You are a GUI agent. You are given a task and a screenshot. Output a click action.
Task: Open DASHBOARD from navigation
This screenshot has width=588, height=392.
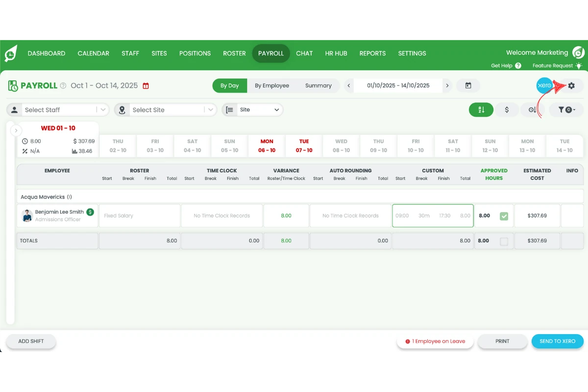[47, 53]
